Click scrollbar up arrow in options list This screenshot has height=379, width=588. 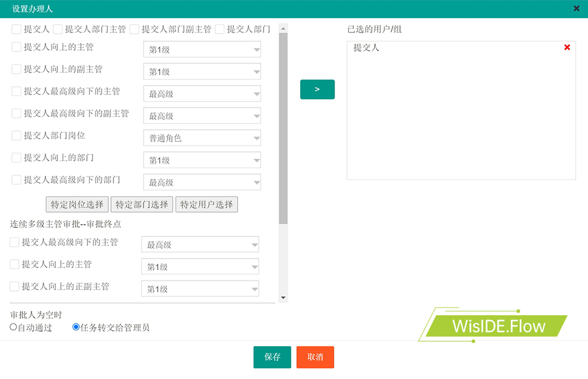(x=283, y=28)
